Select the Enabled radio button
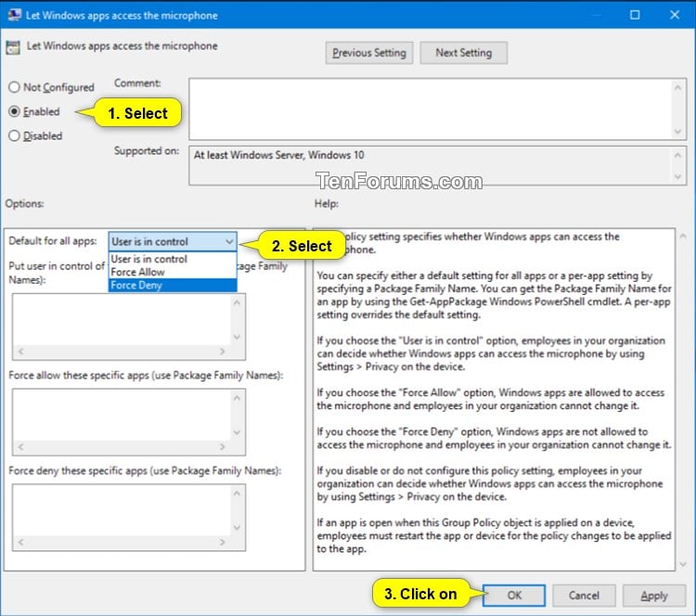Viewport: 696px width, 616px height. click(x=14, y=111)
